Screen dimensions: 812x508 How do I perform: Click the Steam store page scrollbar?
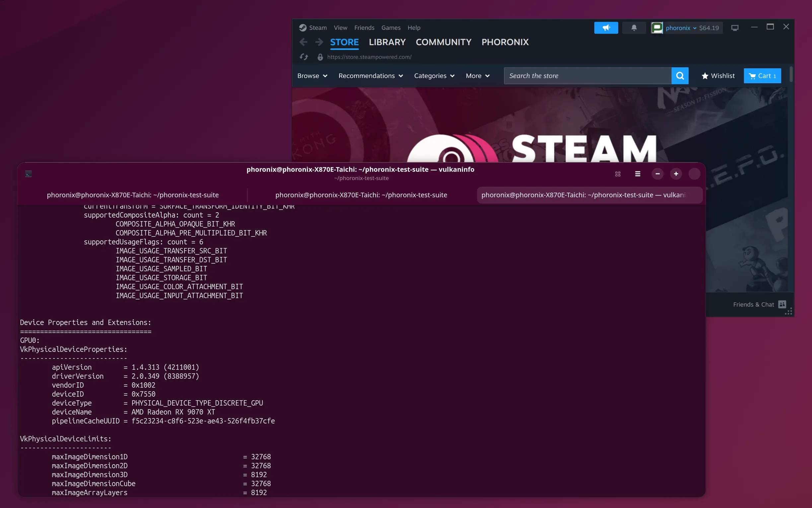[791, 74]
